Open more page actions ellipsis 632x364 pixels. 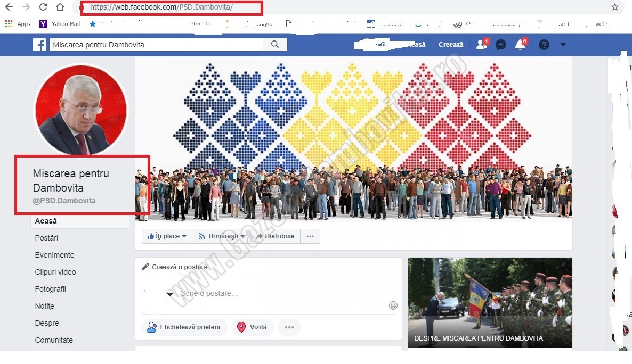pos(310,236)
